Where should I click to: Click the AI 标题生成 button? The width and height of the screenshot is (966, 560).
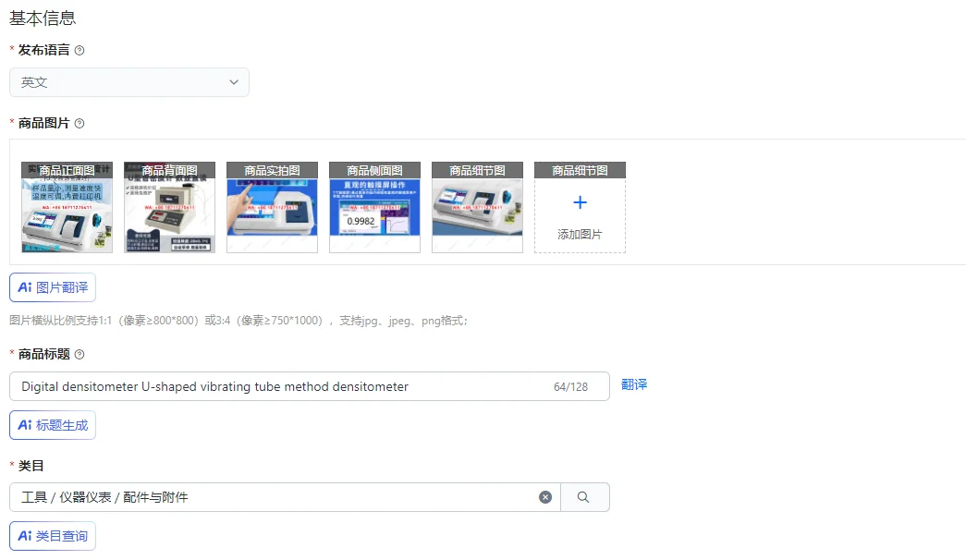tap(53, 425)
